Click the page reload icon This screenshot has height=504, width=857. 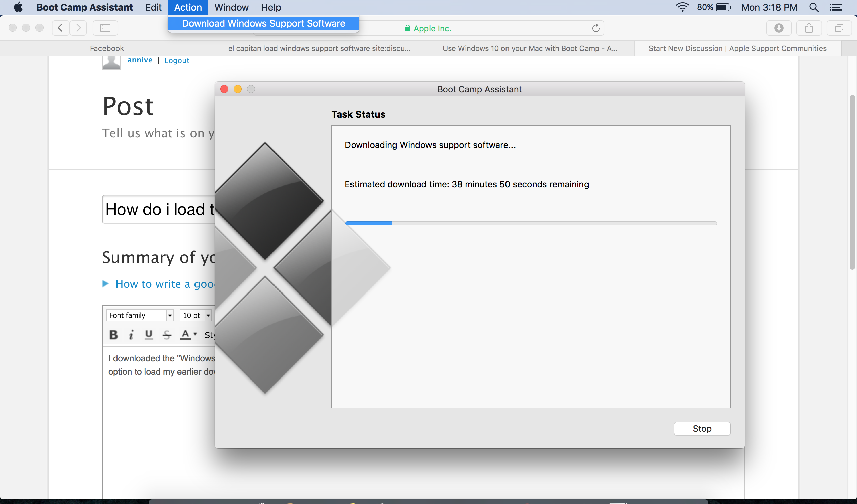[x=596, y=28]
